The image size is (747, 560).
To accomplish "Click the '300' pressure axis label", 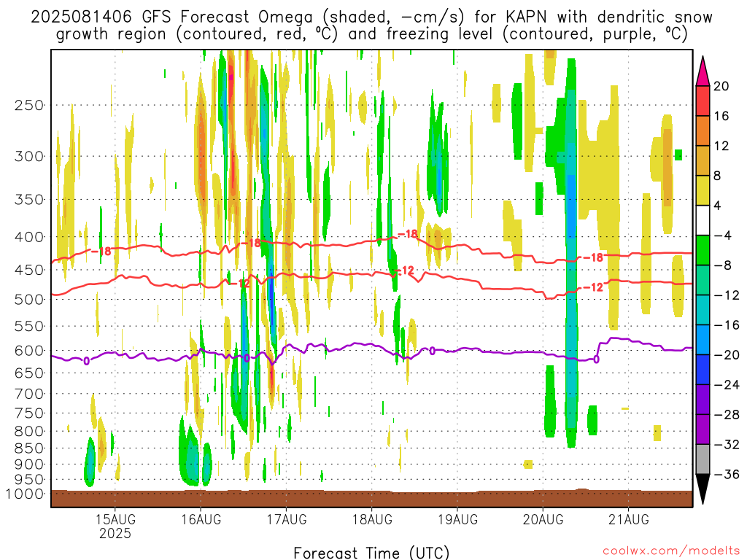I will (28, 156).
